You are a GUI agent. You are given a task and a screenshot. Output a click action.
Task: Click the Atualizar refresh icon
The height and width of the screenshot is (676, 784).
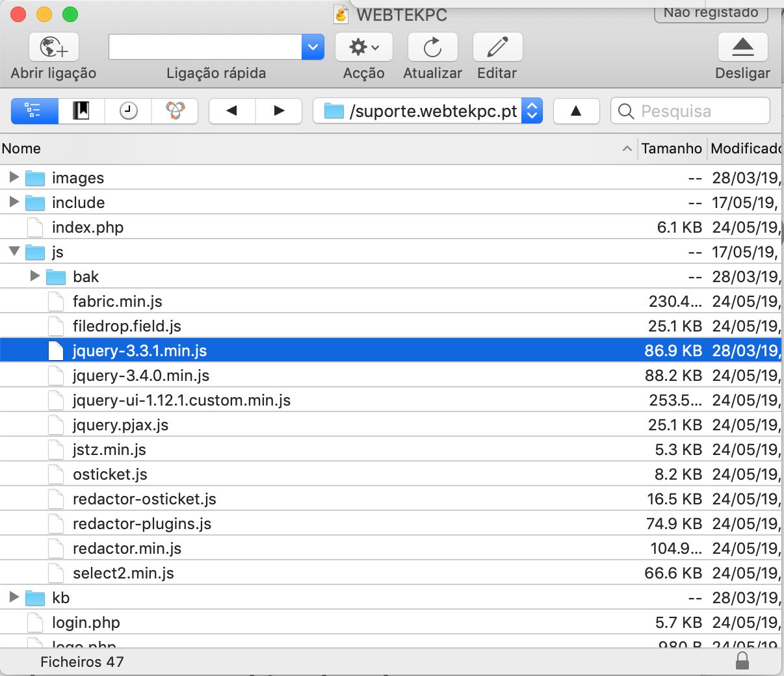[x=432, y=47]
